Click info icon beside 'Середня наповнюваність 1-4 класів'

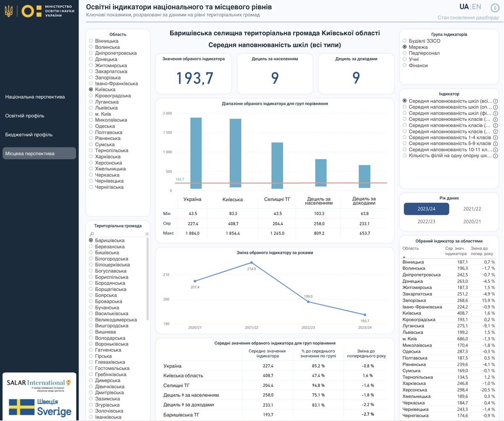pos(495,138)
